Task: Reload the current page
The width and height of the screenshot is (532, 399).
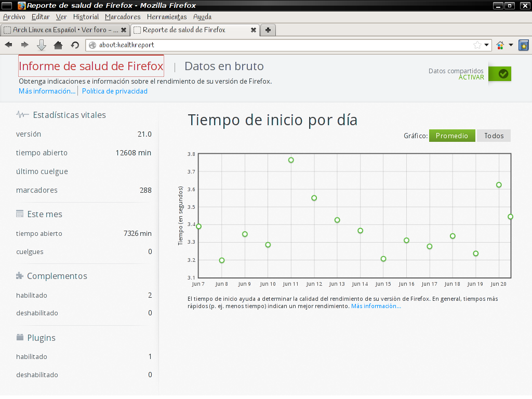Action: [75, 45]
